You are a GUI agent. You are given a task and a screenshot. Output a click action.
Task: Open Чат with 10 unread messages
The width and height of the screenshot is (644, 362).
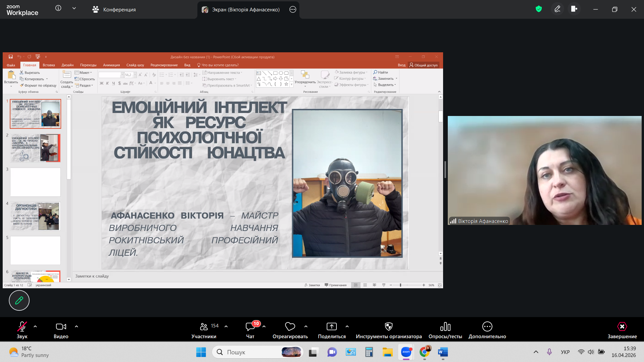[250, 330]
